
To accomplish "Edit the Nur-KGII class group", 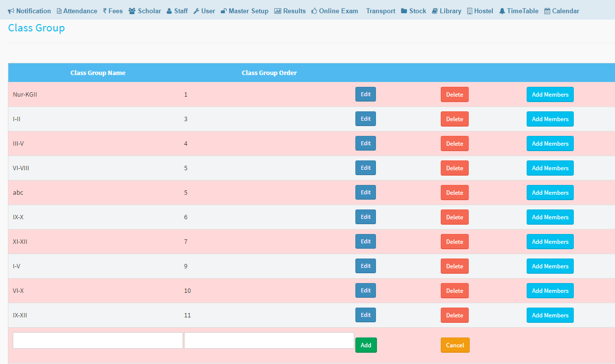I will [x=366, y=94].
